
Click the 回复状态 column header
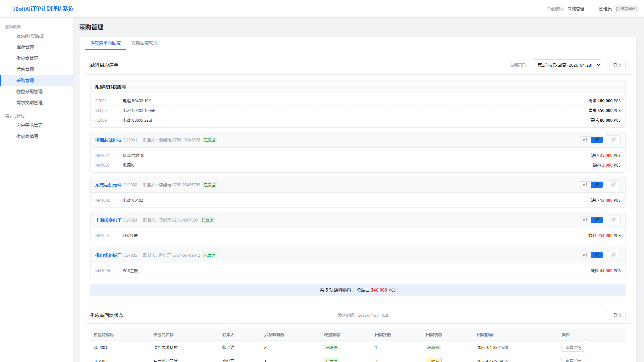point(434,335)
